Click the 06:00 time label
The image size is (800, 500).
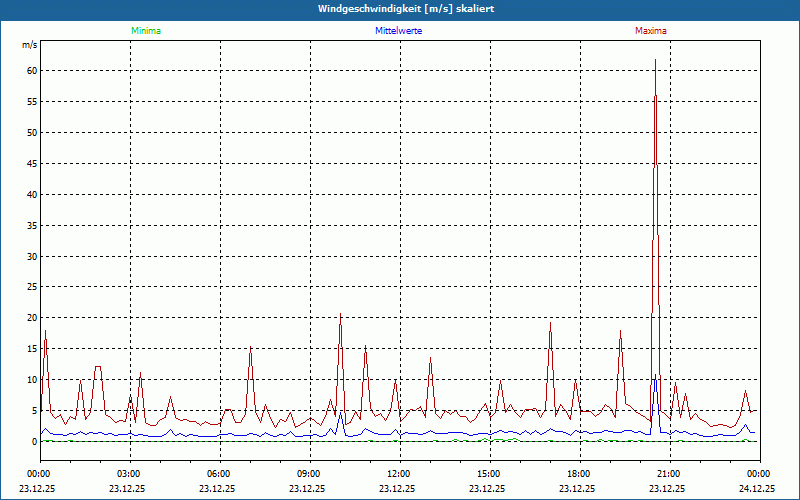click(x=218, y=474)
